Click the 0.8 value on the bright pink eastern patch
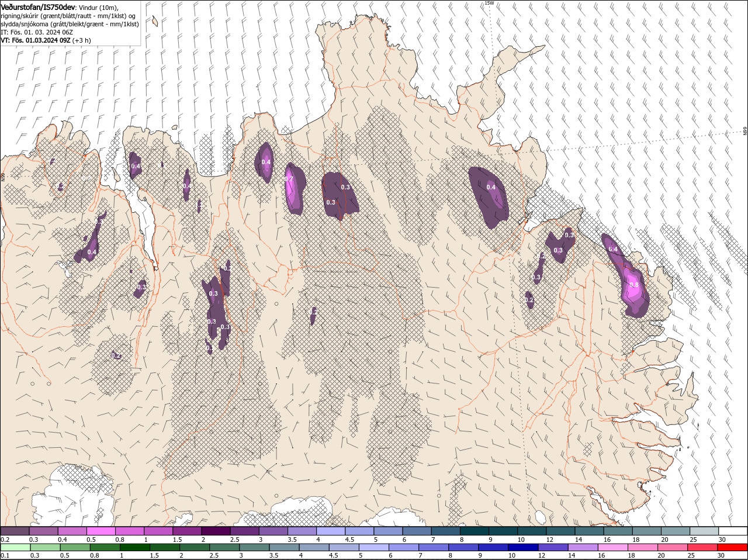The height and width of the screenshot is (560, 748). 633,286
